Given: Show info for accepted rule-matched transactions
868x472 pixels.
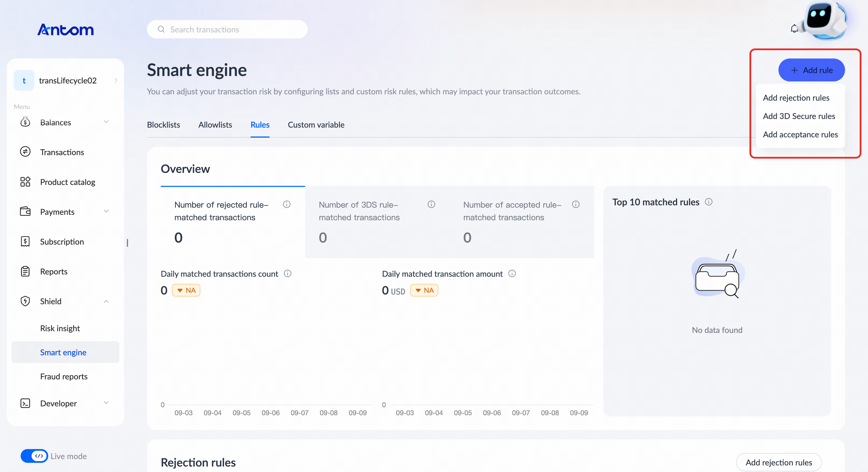Looking at the screenshot, I should (x=576, y=204).
